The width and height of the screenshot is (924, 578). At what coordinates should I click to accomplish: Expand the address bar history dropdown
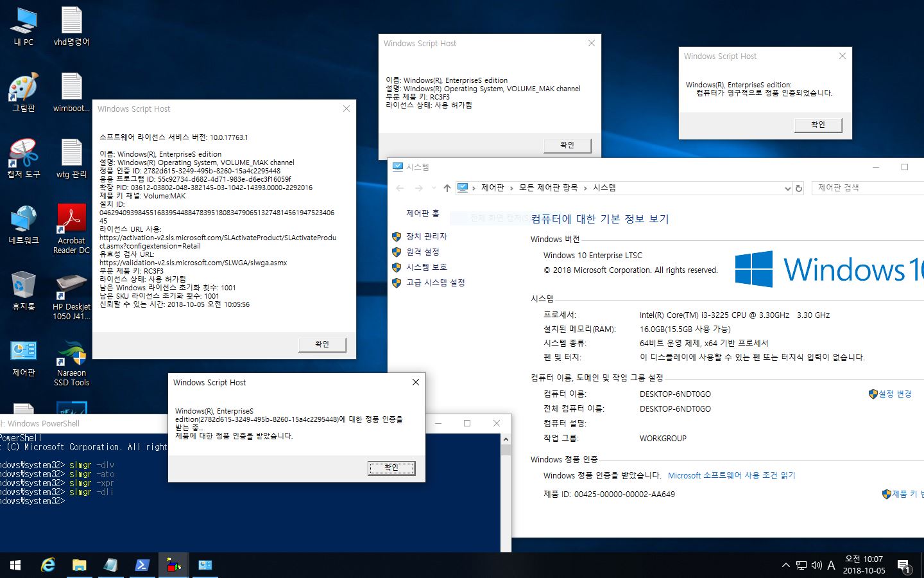[x=788, y=188]
